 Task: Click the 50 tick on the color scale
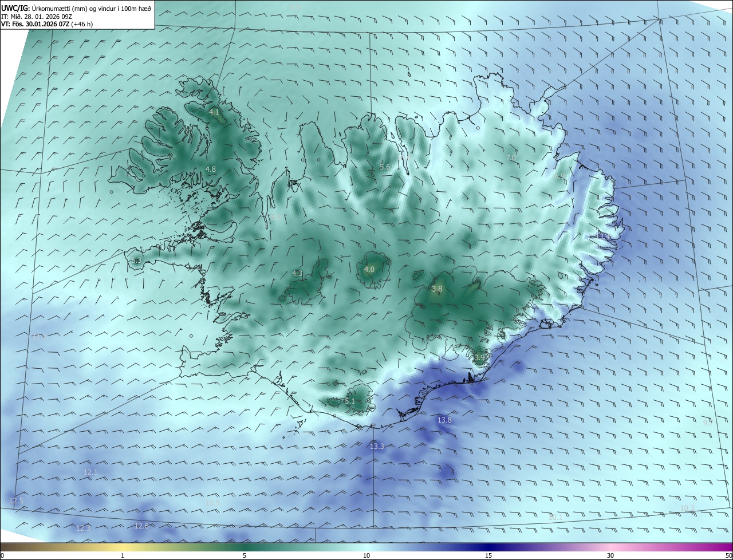pyautogui.click(x=728, y=555)
